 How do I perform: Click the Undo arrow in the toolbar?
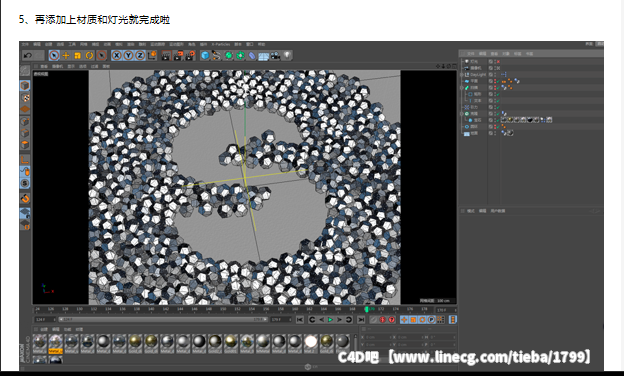[x=27, y=56]
